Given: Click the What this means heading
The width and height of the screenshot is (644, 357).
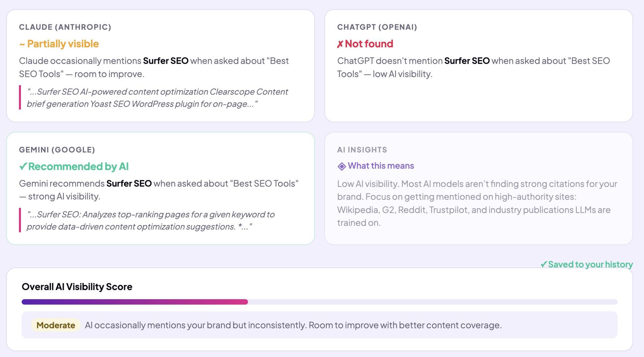Looking at the screenshot, I should (381, 166).
